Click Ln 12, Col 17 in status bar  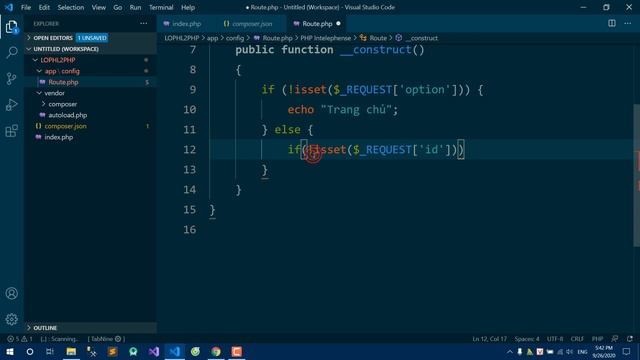(489, 339)
